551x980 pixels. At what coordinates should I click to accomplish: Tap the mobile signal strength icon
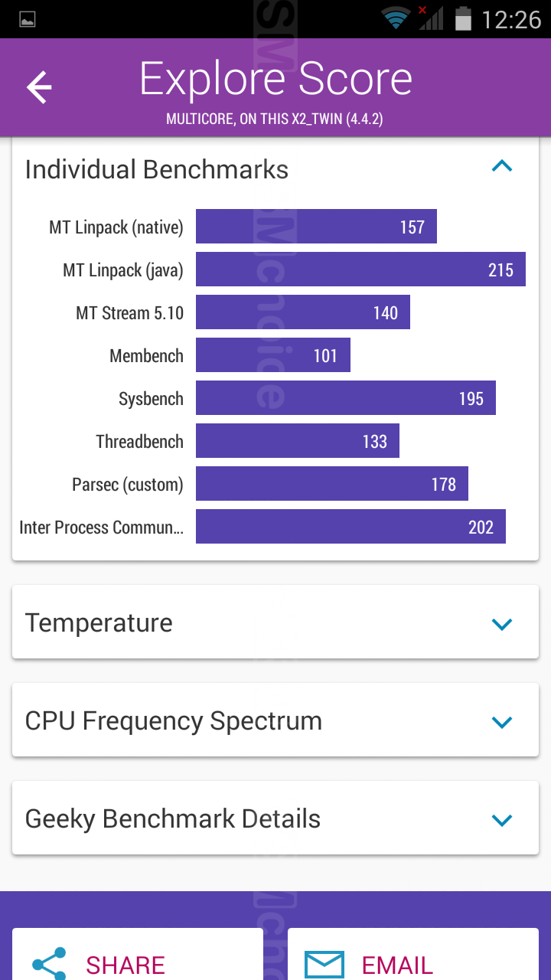point(431,18)
